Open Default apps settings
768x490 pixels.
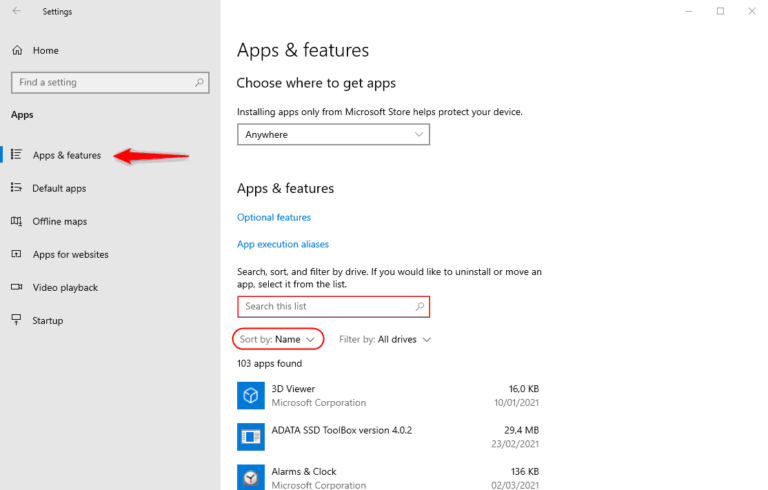click(x=59, y=189)
